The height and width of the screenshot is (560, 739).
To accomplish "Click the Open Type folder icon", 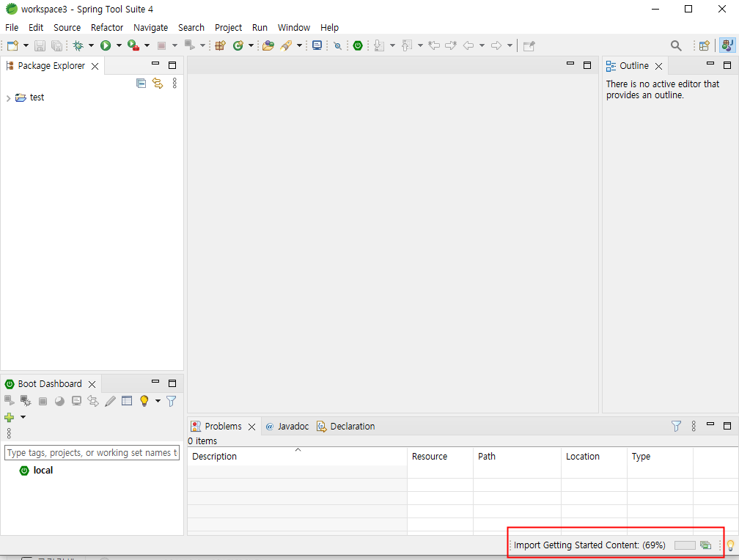I will tap(268, 45).
